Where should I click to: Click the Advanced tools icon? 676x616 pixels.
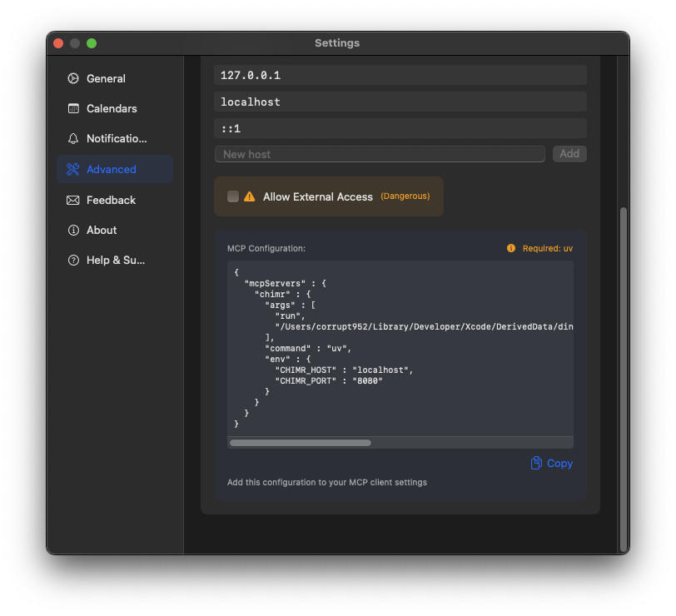[x=73, y=169]
